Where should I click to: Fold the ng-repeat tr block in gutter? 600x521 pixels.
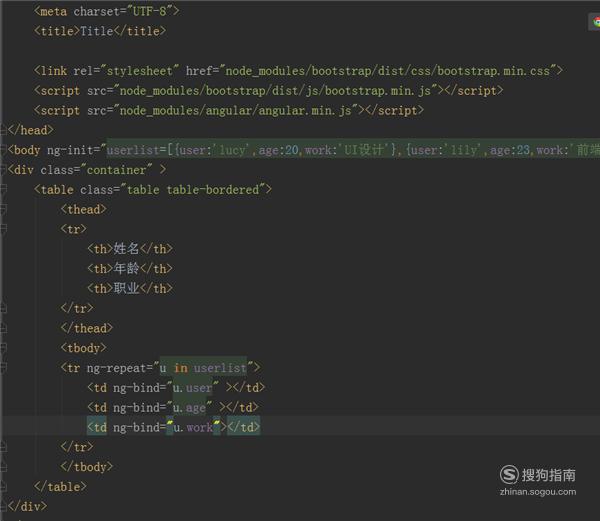[x=3, y=368]
